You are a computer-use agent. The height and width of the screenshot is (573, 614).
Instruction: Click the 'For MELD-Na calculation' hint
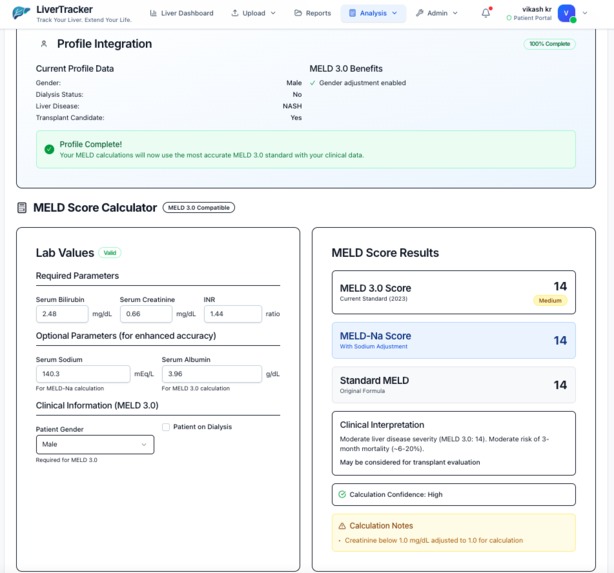70,389
